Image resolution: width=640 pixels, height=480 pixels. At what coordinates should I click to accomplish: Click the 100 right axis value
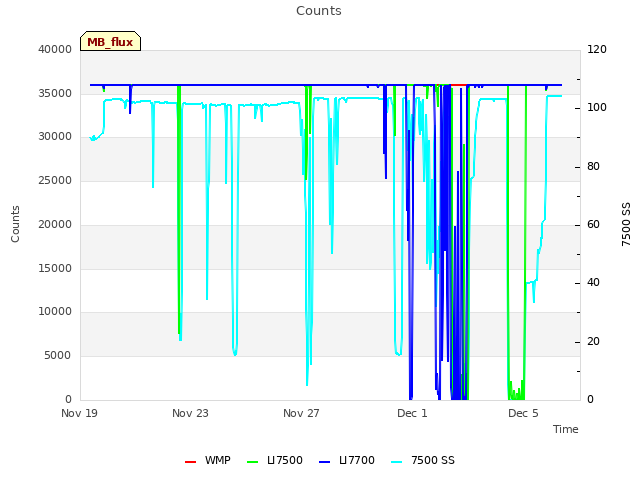tap(597, 108)
